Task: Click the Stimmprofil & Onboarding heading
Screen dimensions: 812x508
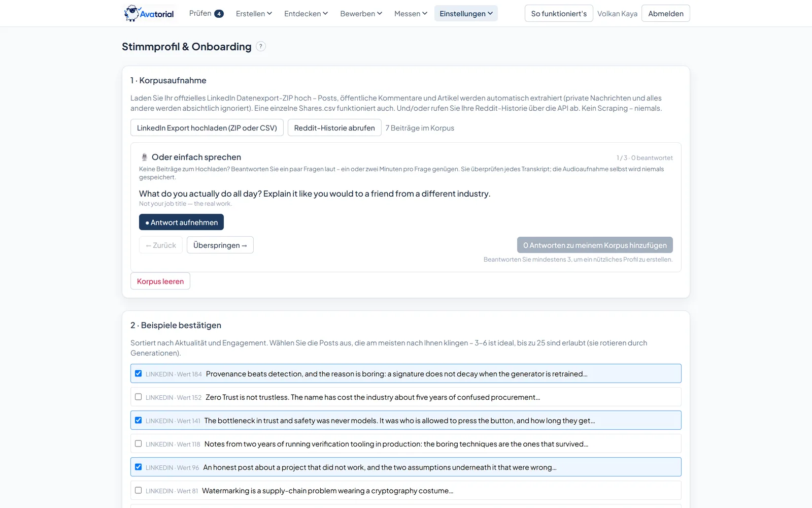Action: (187, 47)
